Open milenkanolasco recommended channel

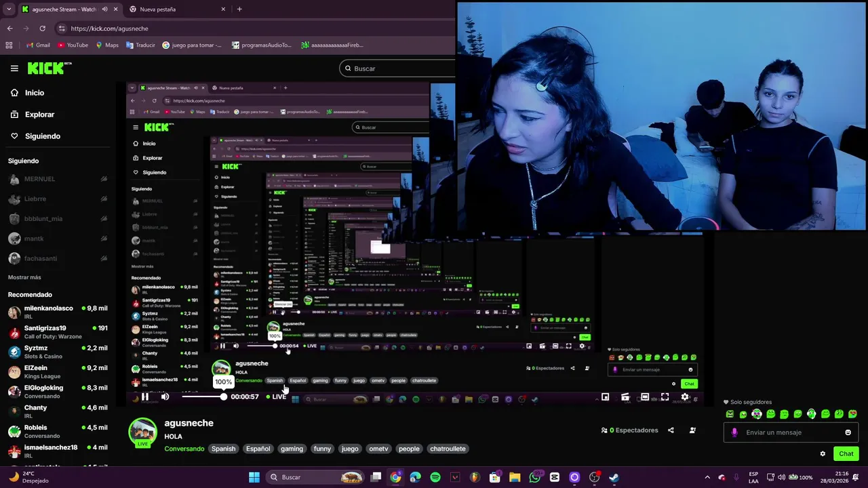[58, 312]
